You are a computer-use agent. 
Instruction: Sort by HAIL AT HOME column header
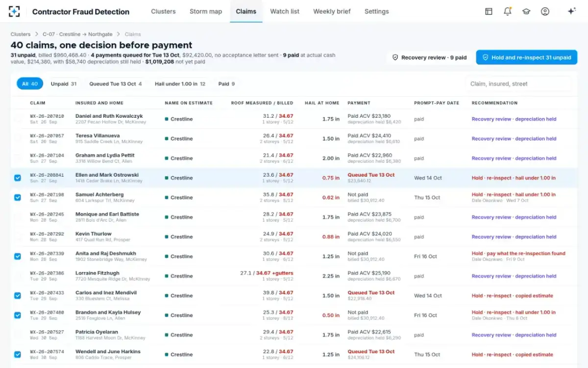[x=322, y=103]
